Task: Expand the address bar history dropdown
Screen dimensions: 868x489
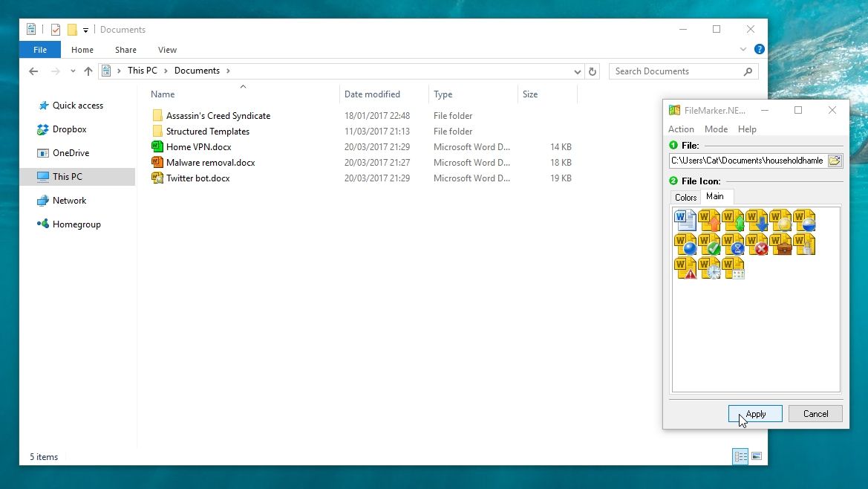Action: tap(578, 71)
